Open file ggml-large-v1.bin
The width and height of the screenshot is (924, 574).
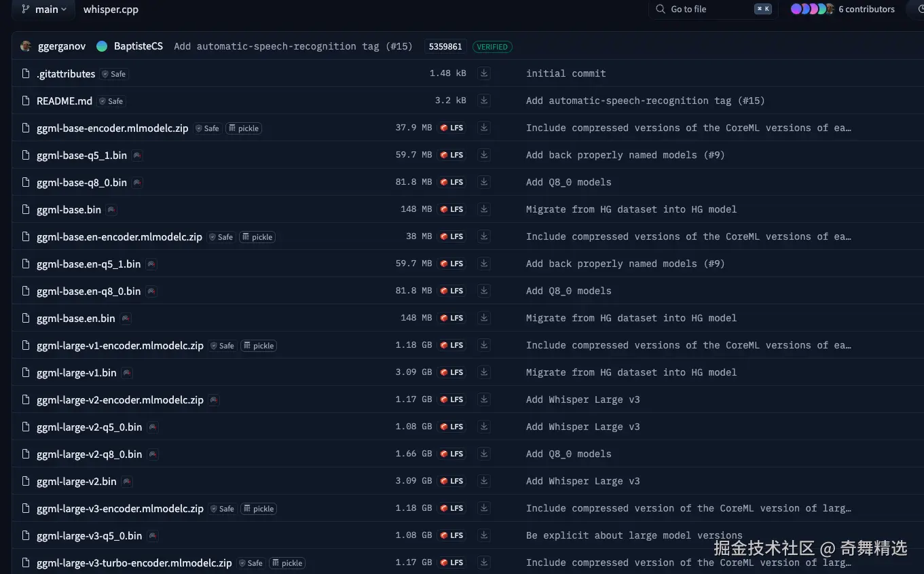pyautogui.click(x=77, y=372)
